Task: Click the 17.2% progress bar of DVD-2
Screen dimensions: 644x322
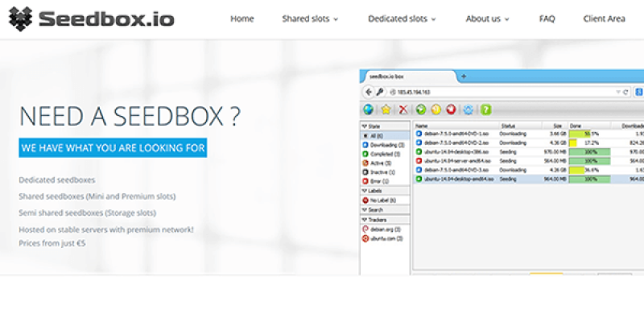Action: [589, 142]
